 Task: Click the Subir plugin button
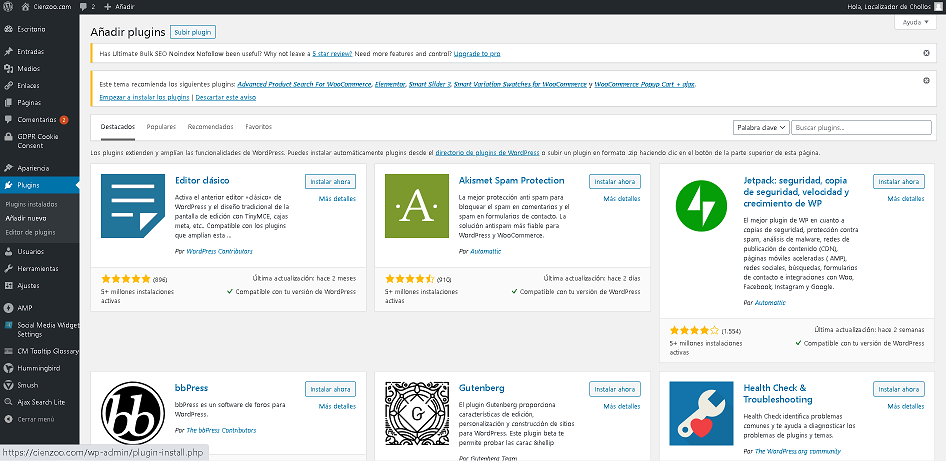pyautogui.click(x=193, y=32)
